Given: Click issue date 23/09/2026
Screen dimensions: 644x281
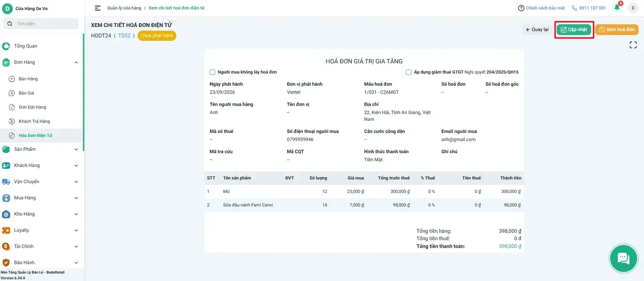Looking at the screenshot, I should [223, 92].
